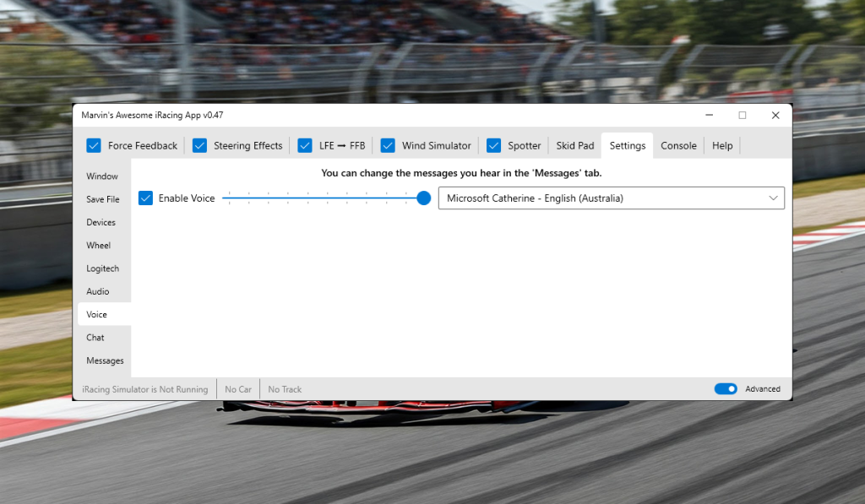Switch to the Help tab
Image resolution: width=865 pixels, height=504 pixels.
click(x=722, y=145)
